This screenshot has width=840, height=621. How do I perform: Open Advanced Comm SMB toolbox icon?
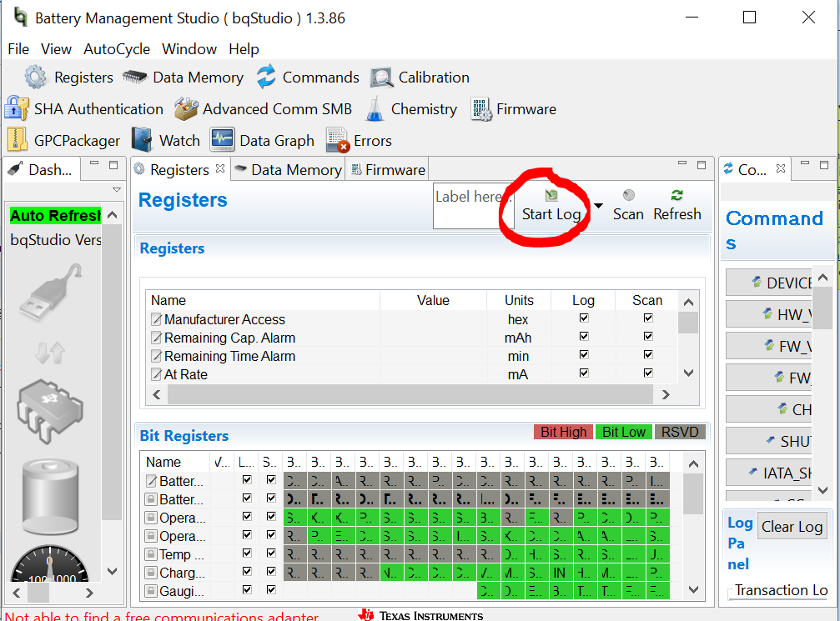point(186,108)
